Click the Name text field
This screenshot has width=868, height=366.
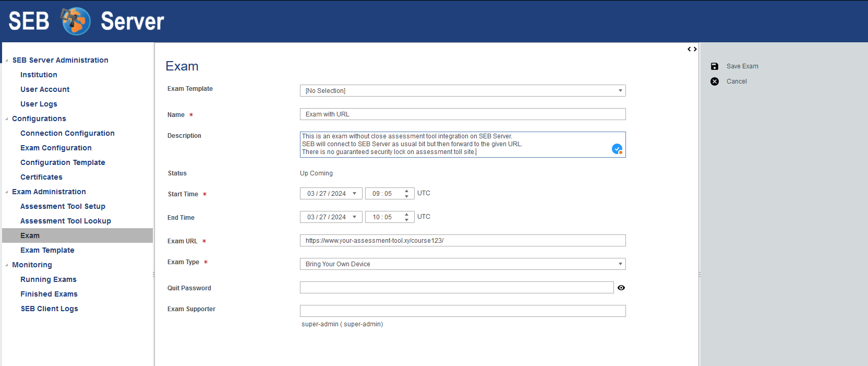462,114
